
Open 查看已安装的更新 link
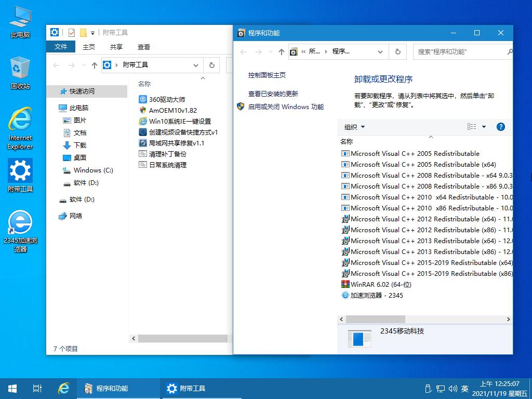[x=273, y=94]
